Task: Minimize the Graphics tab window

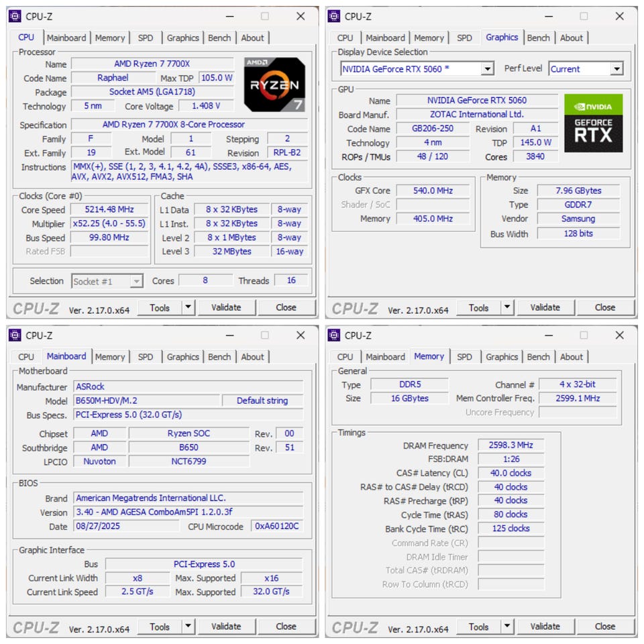Action: tap(549, 16)
